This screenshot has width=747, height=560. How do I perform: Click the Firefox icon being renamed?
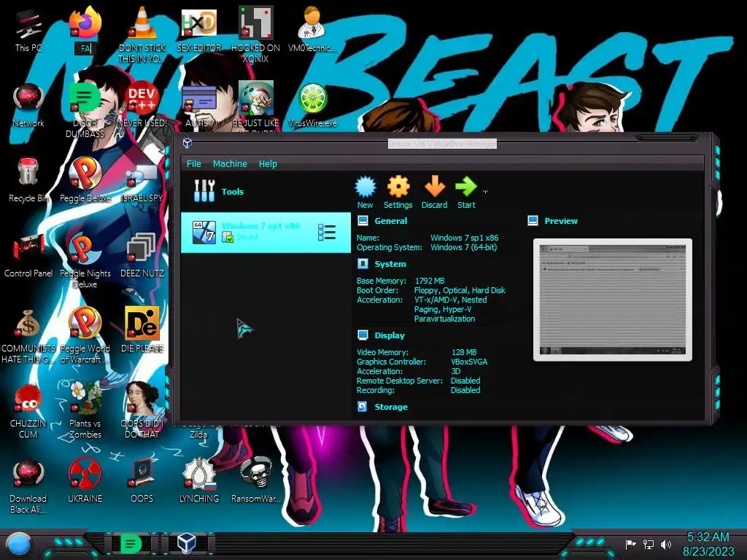click(85, 23)
